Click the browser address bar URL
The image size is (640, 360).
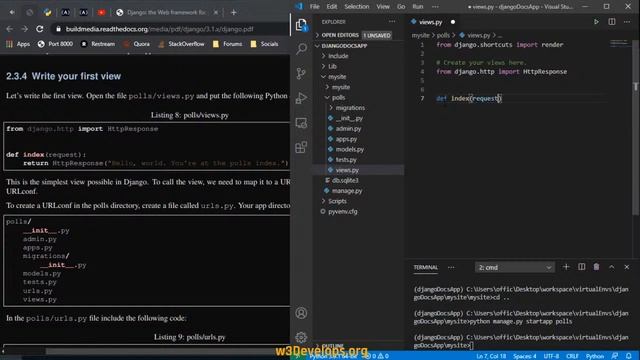pyautogui.click(x=160, y=29)
